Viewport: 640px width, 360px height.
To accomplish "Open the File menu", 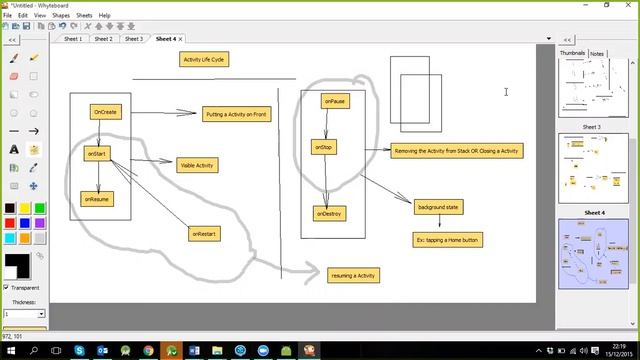I will pos(7,16).
